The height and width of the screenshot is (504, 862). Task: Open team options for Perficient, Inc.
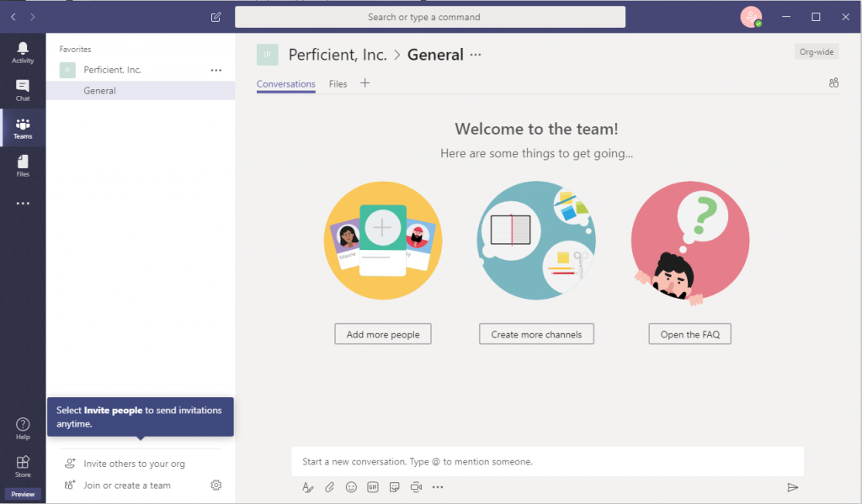[x=216, y=70]
